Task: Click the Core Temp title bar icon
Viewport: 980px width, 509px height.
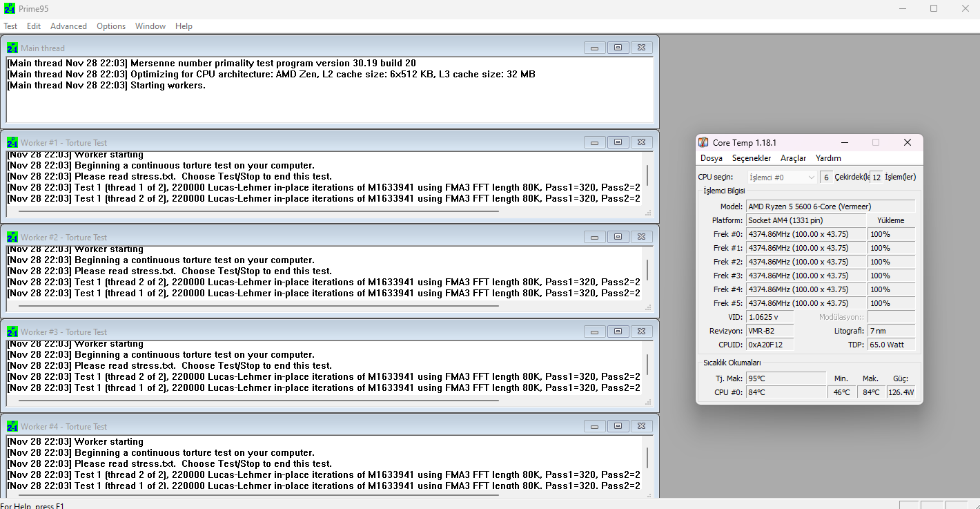Action: [x=703, y=142]
